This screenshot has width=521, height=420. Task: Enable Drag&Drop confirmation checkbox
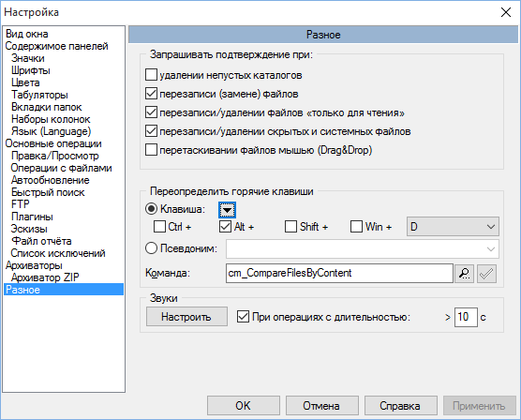tap(151, 150)
